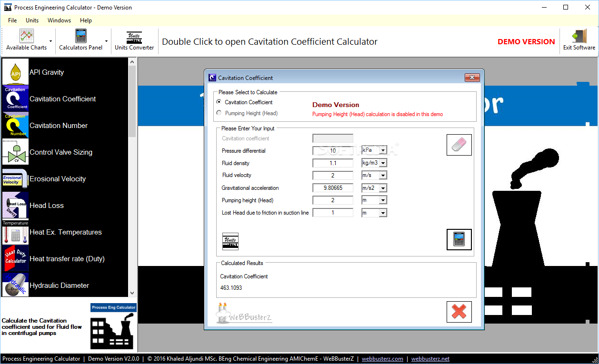Click the red X close icon at dialog bottom
The height and width of the screenshot is (364, 599).
459,312
